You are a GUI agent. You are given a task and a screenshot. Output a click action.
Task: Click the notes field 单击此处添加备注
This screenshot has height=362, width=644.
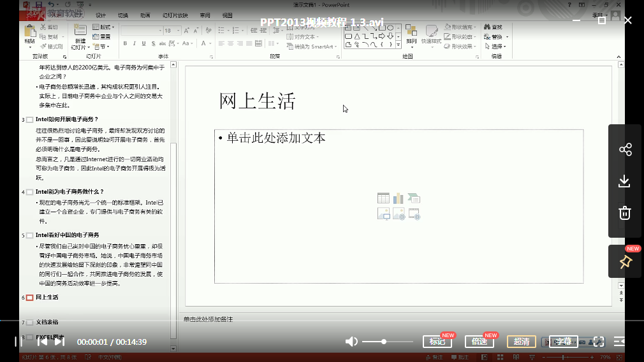point(209,319)
